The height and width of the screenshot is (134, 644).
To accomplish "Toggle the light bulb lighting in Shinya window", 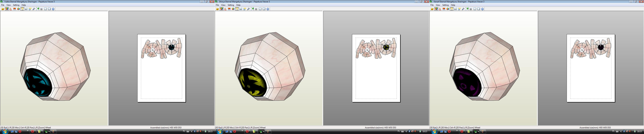I will (x=237, y=9).
